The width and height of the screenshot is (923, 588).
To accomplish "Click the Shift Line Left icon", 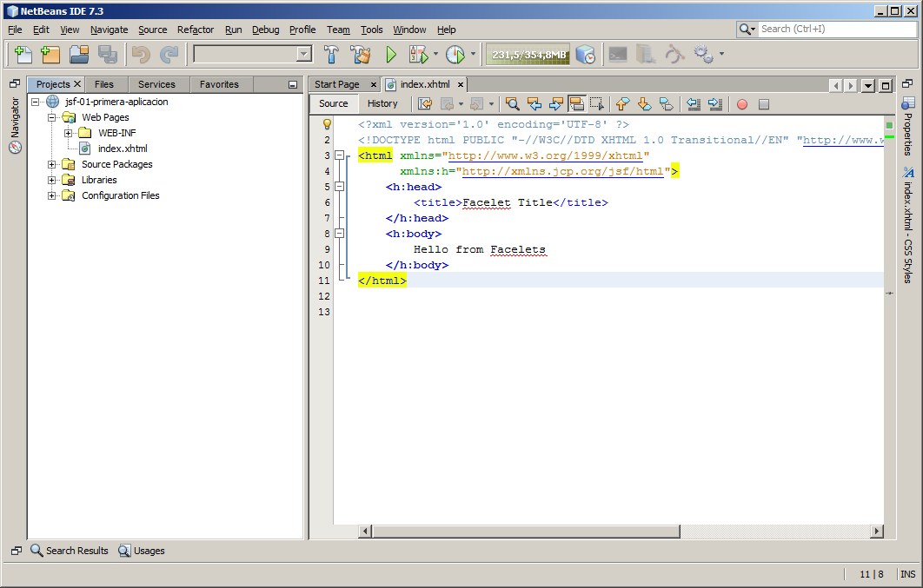I will pos(694,104).
